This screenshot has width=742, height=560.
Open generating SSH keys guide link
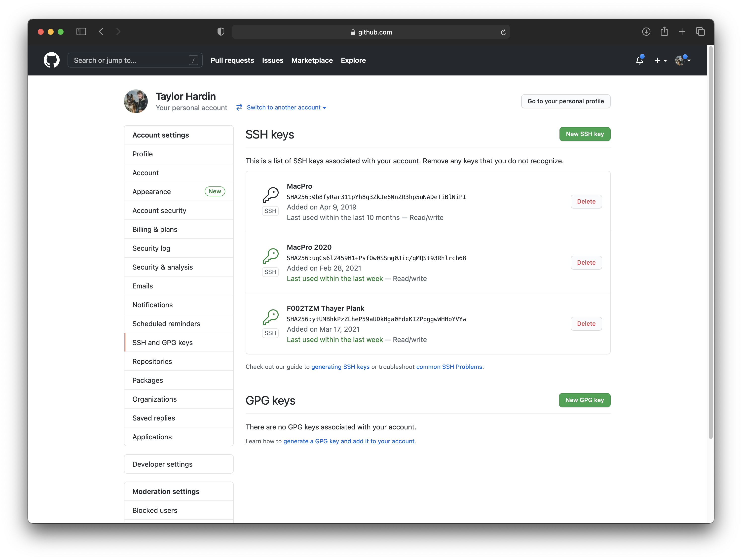click(340, 367)
